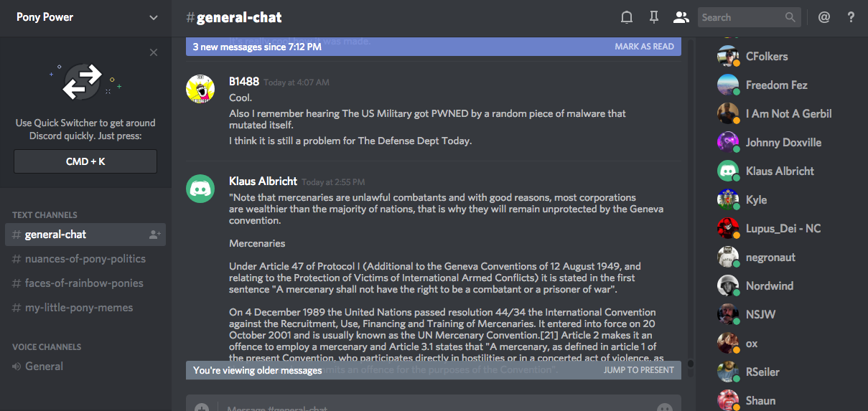Screen dimensions: 868x411
Task: Click the create invite icon beside general-chat
Action: [x=154, y=235]
